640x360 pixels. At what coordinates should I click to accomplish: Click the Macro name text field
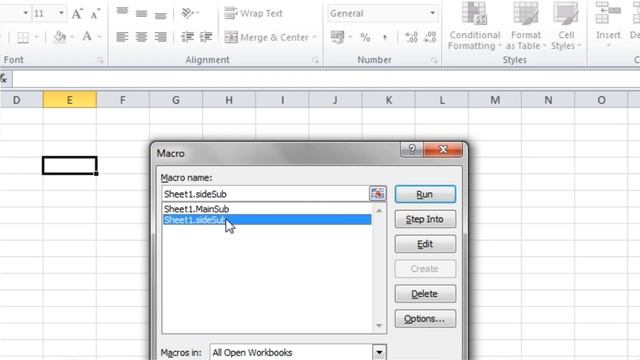click(x=265, y=194)
